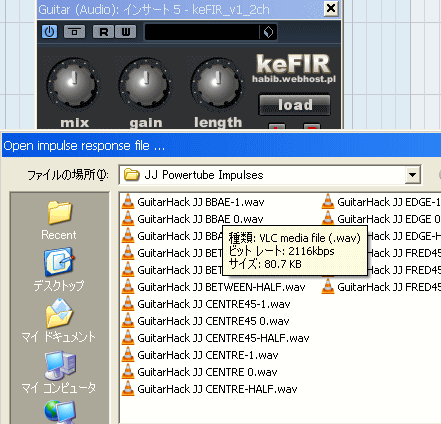Click VLC cone icon of EDGE 0 file
Image resolution: width=441 pixels, height=424 pixels.
point(328,219)
